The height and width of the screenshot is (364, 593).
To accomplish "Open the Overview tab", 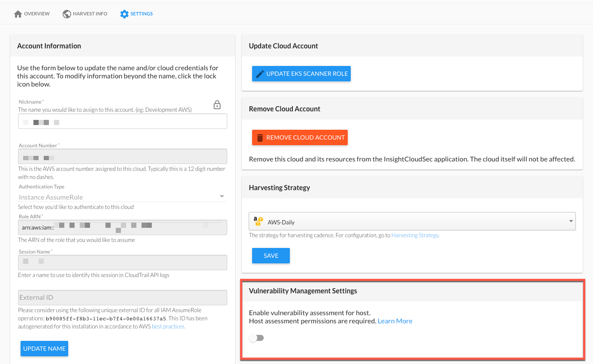I will pyautogui.click(x=32, y=14).
